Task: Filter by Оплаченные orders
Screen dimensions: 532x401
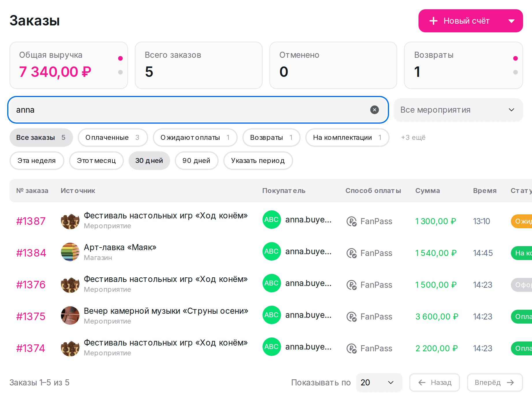Action: (113, 138)
